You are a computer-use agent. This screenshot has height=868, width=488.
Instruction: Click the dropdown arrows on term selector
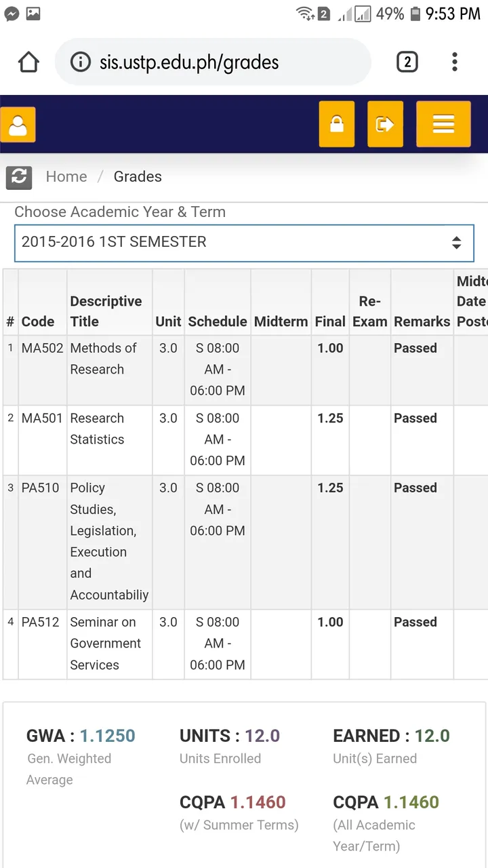pyautogui.click(x=456, y=243)
